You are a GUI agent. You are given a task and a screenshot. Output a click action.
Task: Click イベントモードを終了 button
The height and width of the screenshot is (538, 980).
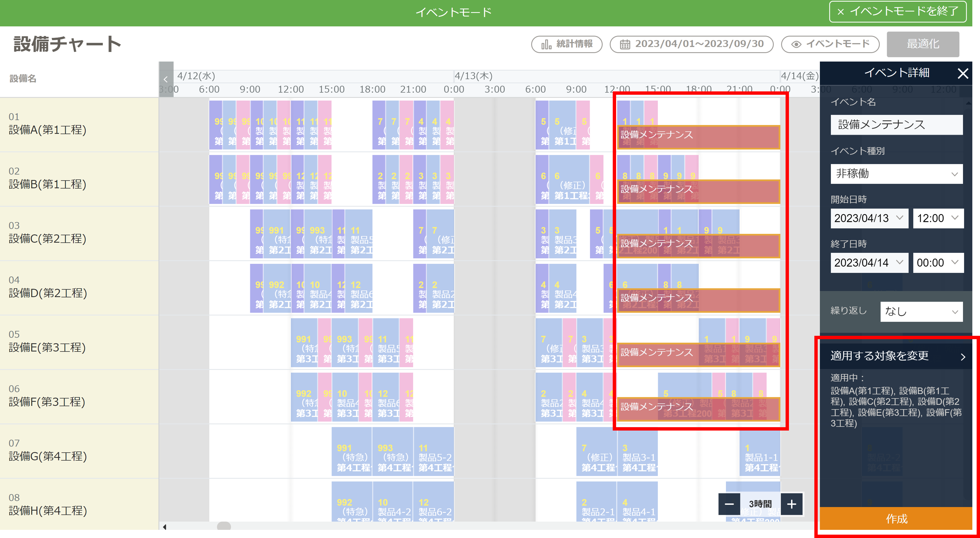point(898,12)
